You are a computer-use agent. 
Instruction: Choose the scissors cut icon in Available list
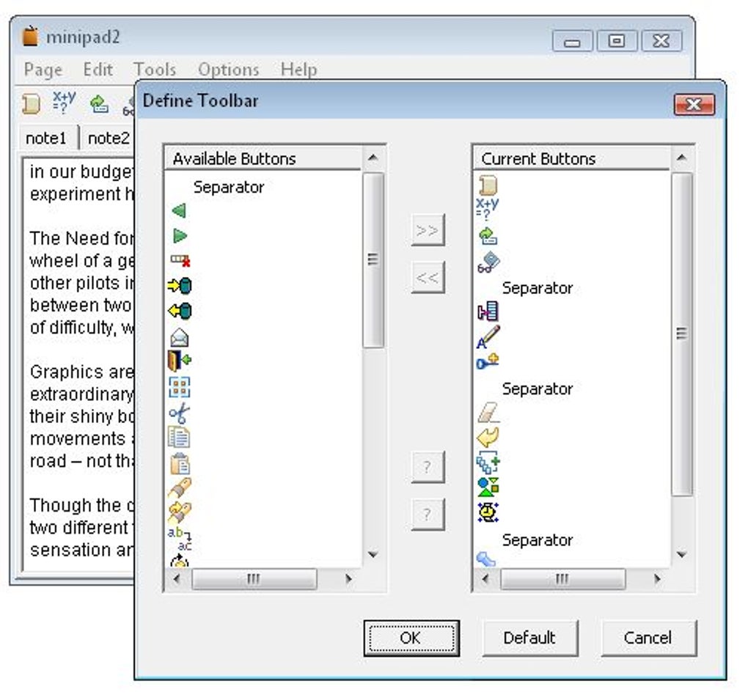tap(180, 413)
